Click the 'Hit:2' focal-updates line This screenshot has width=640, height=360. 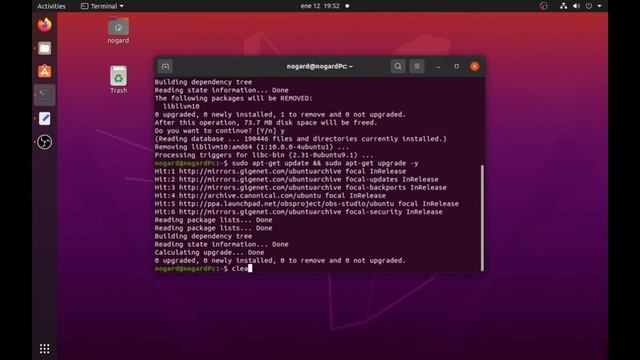[296, 180]
